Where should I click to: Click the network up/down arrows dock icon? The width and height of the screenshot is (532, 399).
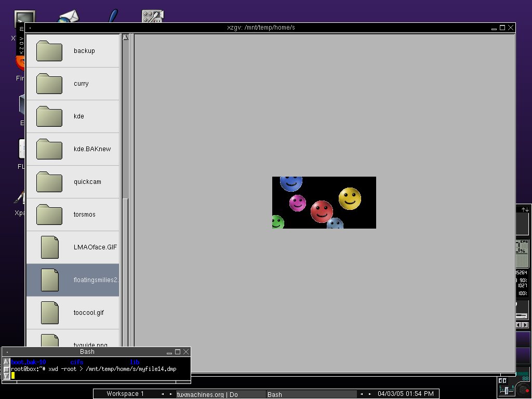click(525, 210)
